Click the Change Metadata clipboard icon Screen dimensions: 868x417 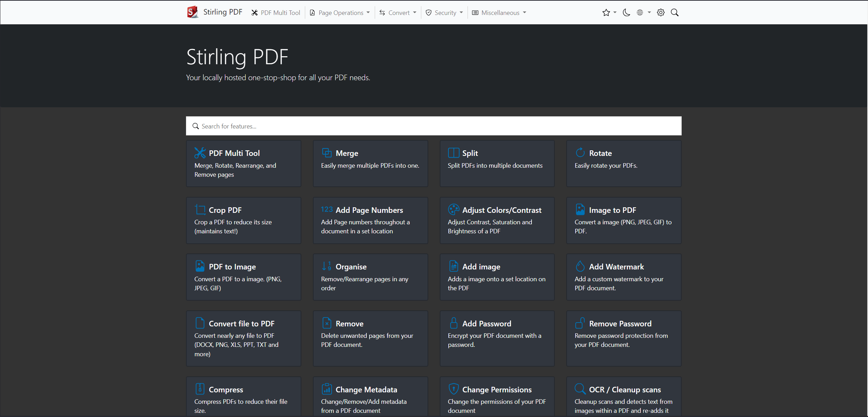(327, 389)
